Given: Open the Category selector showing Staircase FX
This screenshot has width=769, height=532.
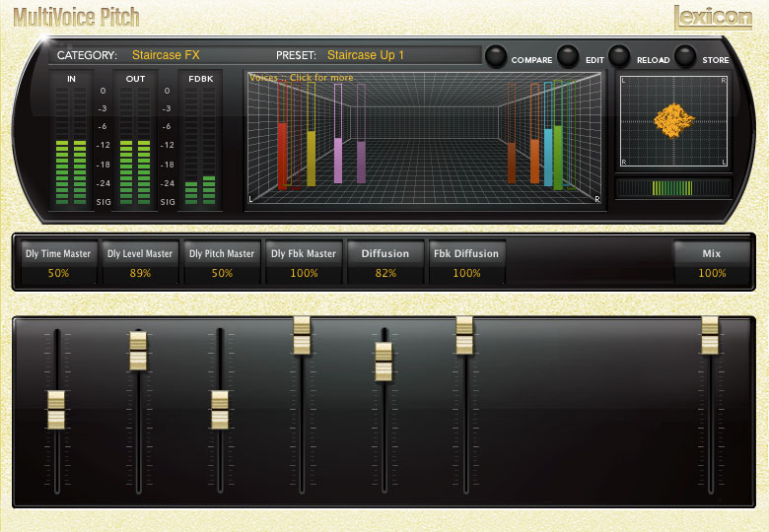Looking at the screenshot, I should (x=166, y=55).
